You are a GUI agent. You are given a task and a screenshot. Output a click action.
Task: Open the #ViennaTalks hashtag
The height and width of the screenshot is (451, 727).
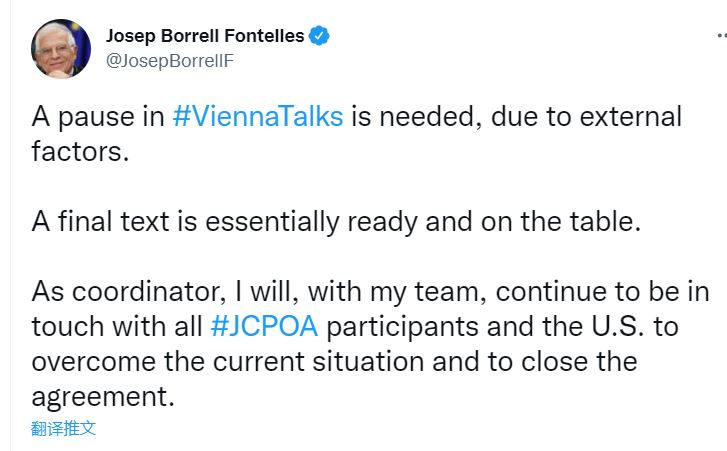coord(258,116)
